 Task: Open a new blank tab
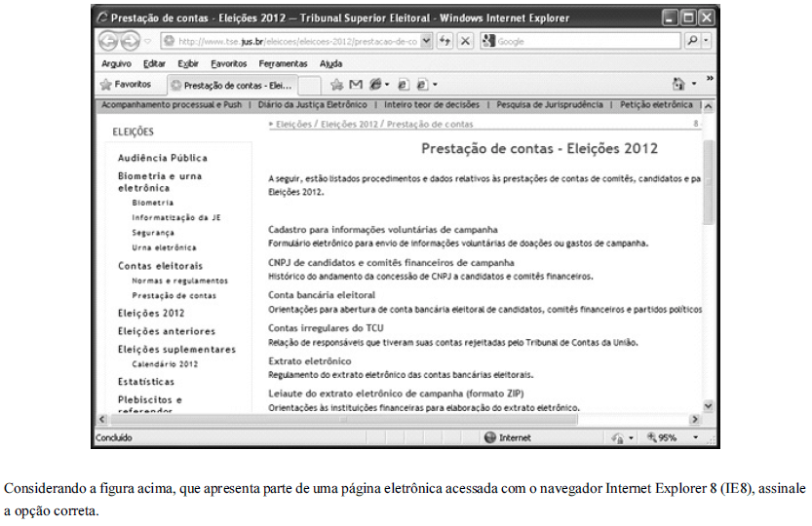click(x=309, y=86)
